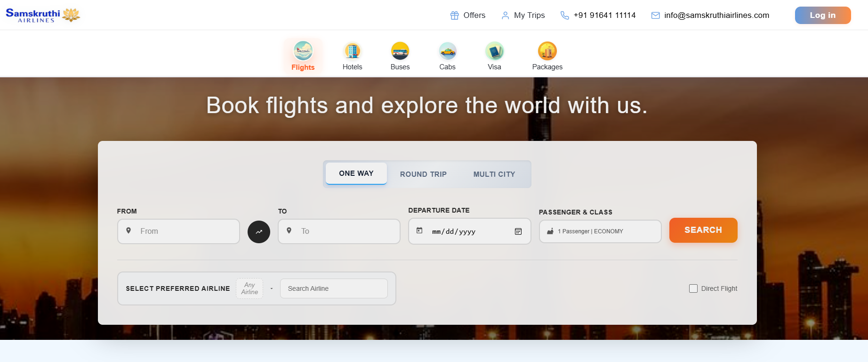
Task: Select the Visa passport icon
Action: [x=494, y=51]
